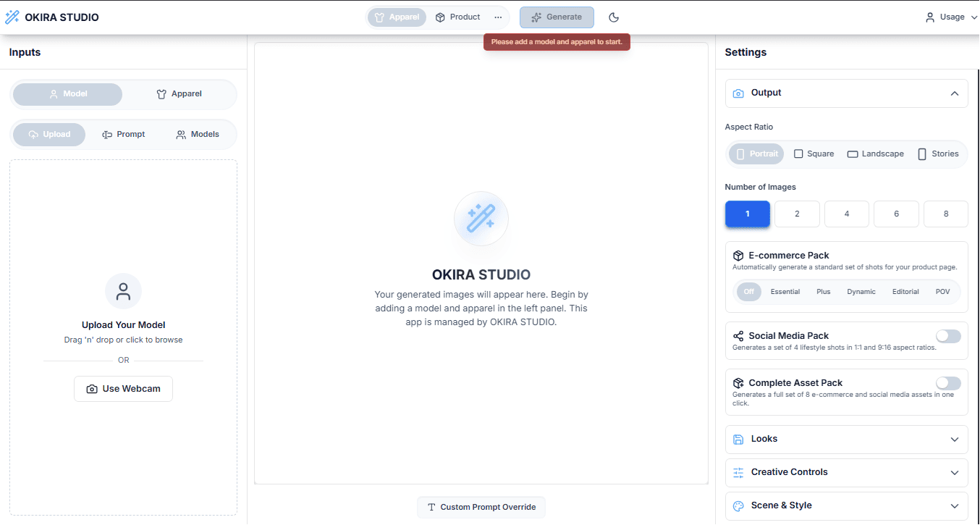Open the three-dots more modes menu
Screen dimensions: 980x525
(498, 17)
